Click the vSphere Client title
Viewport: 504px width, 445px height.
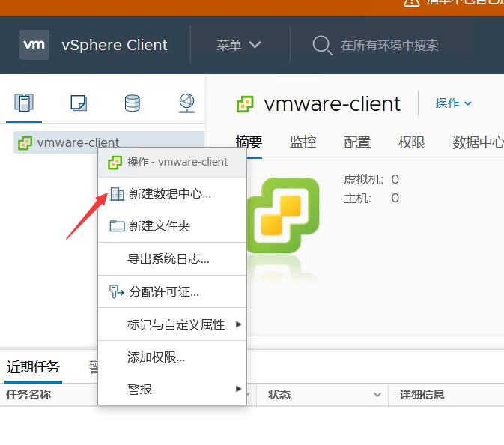pos(115,45)
